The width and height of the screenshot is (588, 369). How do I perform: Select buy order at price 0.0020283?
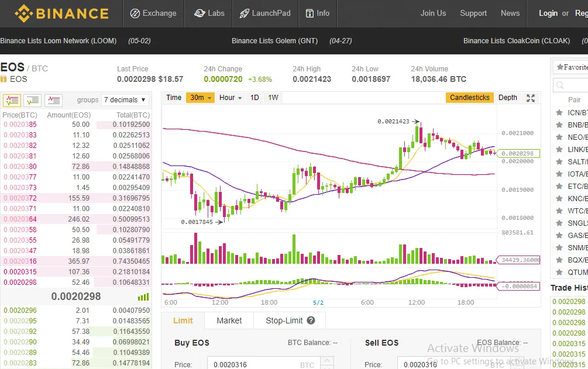pyautogui.click(x=76, y=363)
